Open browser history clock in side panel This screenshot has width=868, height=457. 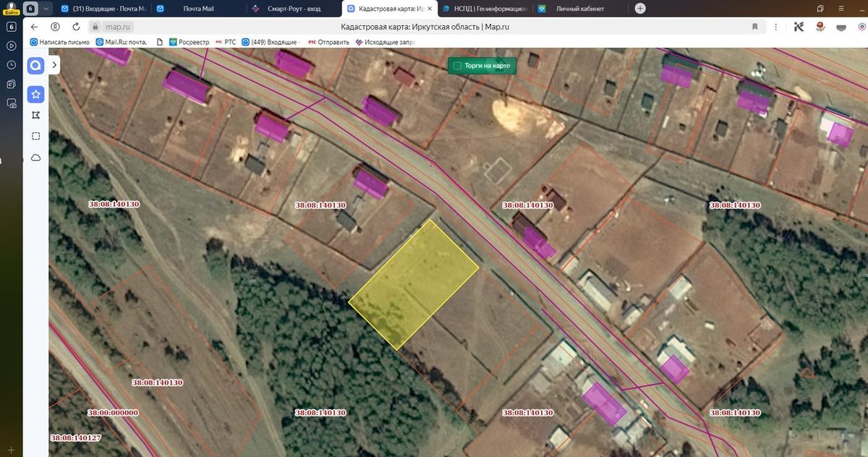click(x=12, y=64)
